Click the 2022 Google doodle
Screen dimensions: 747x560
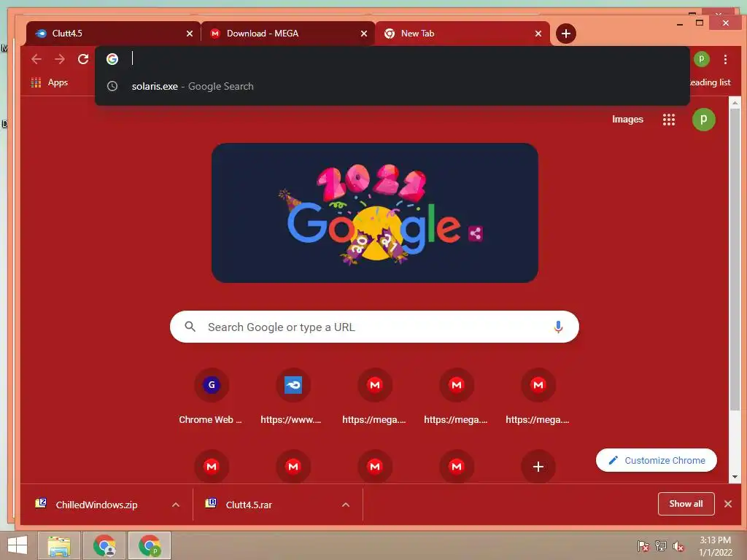(375, 213)
